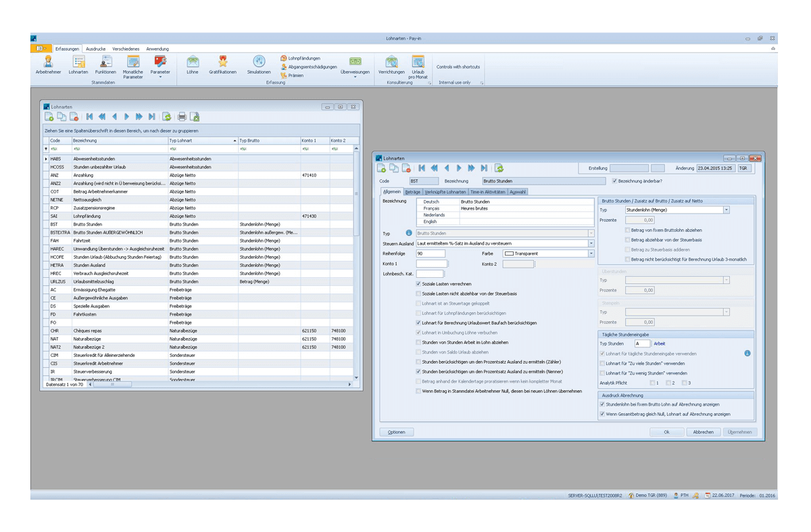Open the Lohnarten ribbon icon
This screenshot has height=532, width=811.
point(78,65)
